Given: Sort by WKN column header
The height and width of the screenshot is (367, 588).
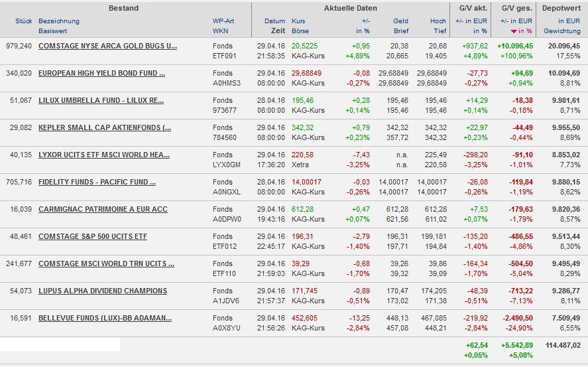Looking at the screenshot, I should pyautogui.click(x=220, y=31).
